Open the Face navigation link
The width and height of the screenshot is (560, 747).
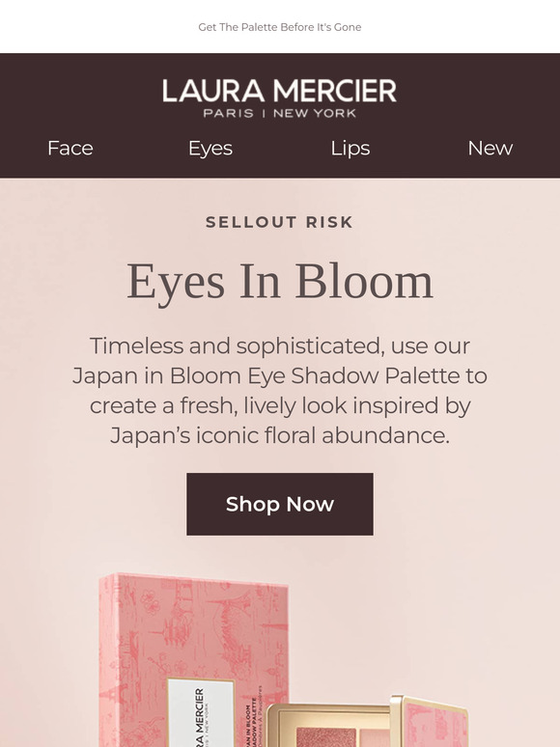[x=70, y=149]
